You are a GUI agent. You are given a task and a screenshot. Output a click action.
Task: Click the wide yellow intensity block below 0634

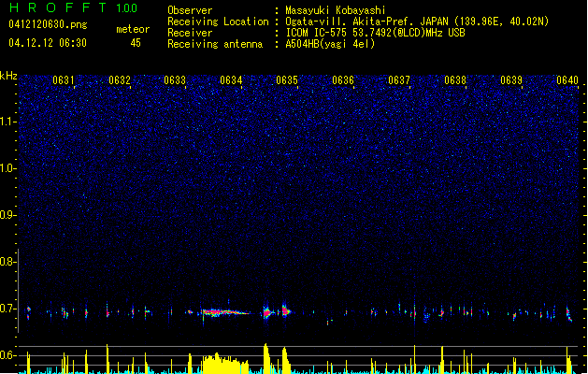click(225, 364)
